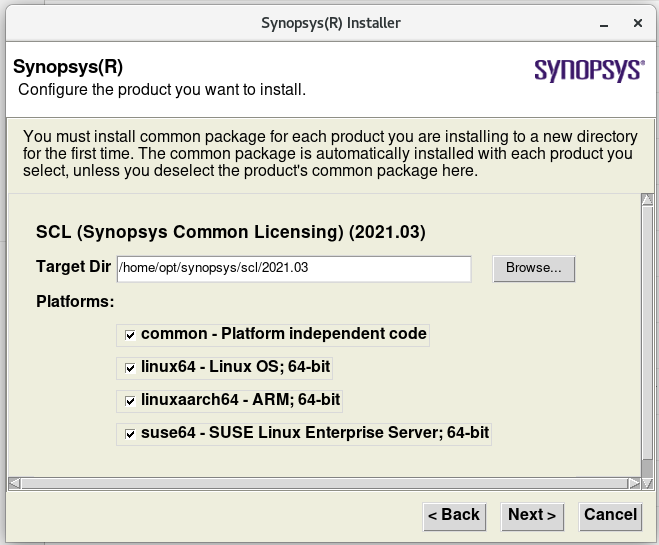The width and height of the screenshot is (659, 545).
Task: Click the SCL (Synopsys Common Licensing) heading
Action: [x=231, y=232]
